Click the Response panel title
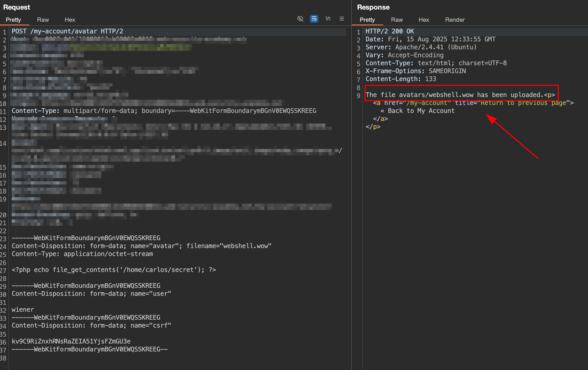Screen dimensions: 588x370 373,7
